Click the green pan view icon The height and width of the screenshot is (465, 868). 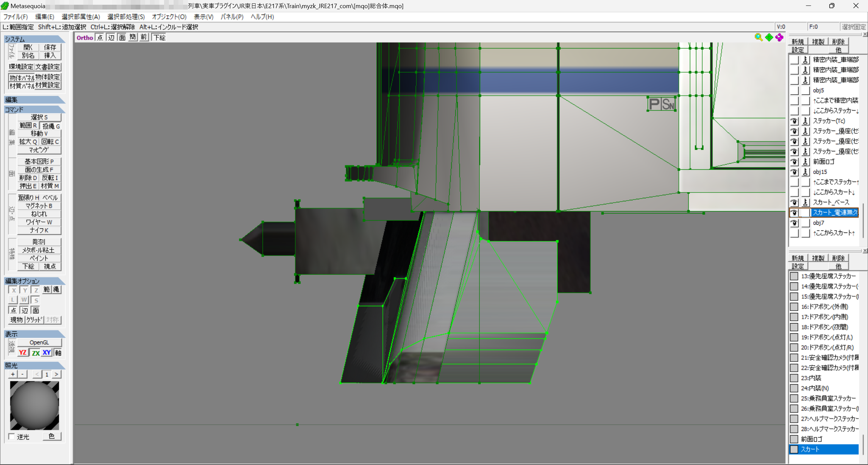(769, 37)
